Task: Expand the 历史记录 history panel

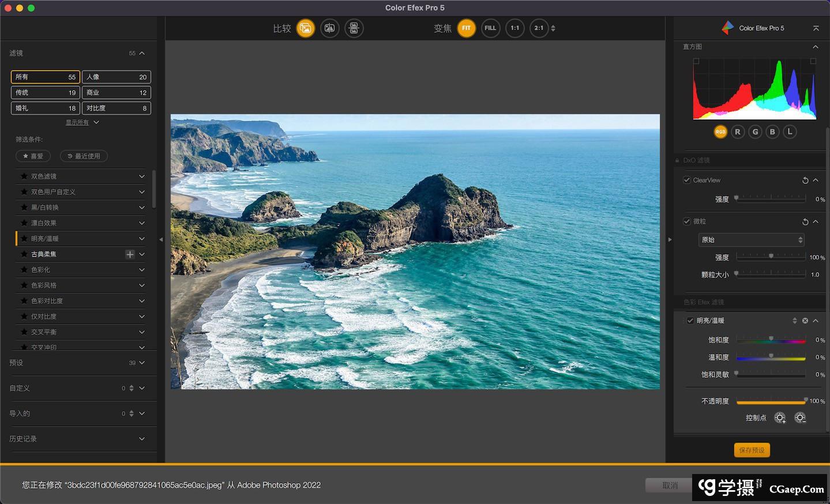Action: (x=142, y=439)
